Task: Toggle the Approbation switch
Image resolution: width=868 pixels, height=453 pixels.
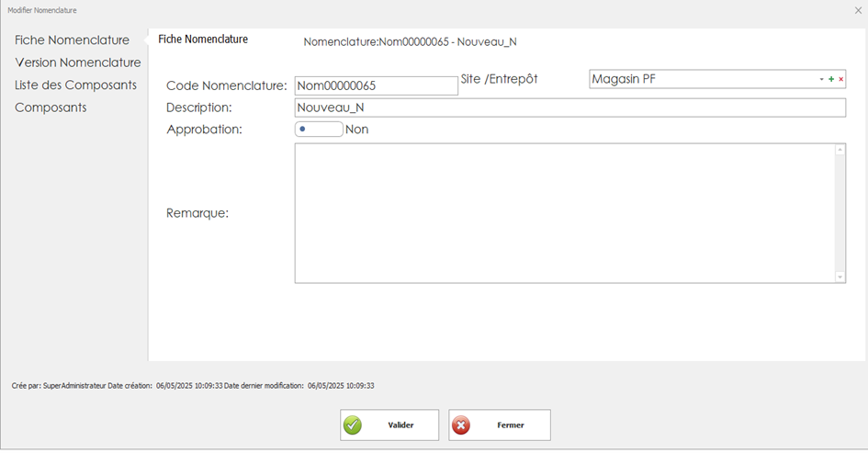Action: (x=318, y=130)
